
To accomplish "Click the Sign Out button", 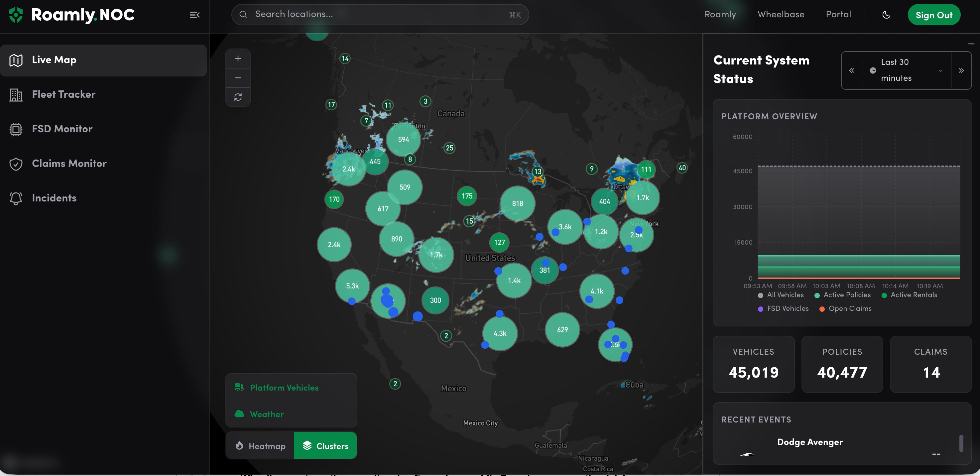I will click(933, 15).
